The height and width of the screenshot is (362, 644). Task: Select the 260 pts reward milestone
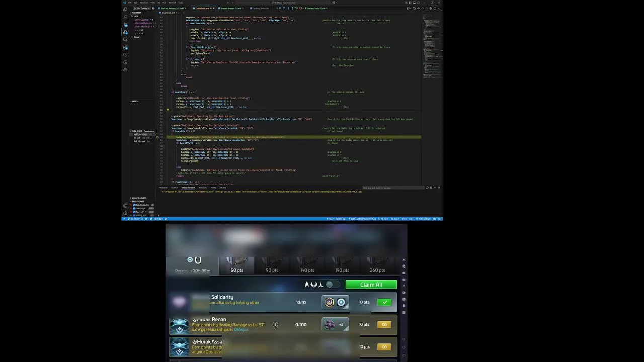tap(377, 265)
